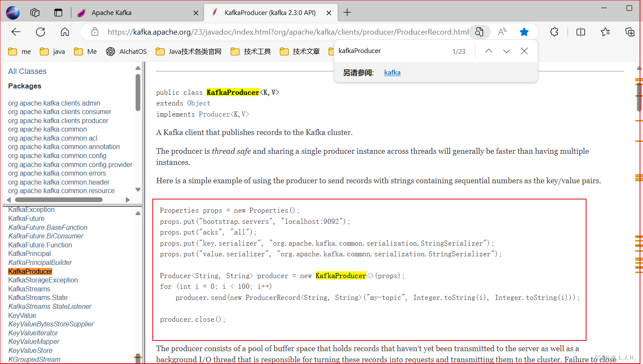The height and width of the screenshot is (364, 643).
Task: Open the 'me' bookmarks folder
Action: (x=20, y=52)
